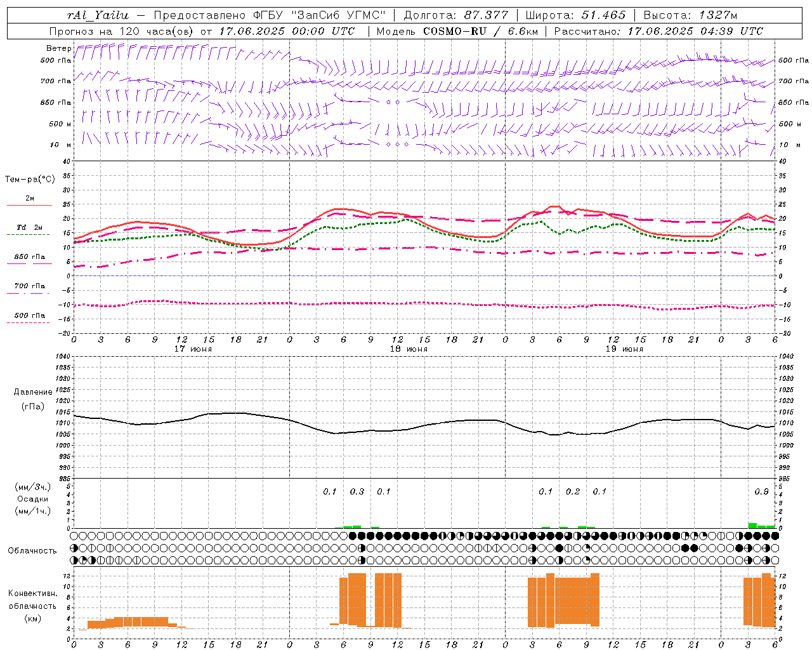Screen dimensions: 812x650
Task: Click the Облачность panel label
Action: pyautogui.click(x=32, y=550)
